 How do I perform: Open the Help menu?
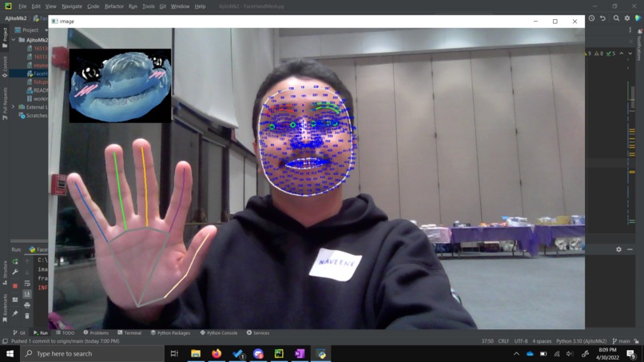pyautogui.click(x=200, y=6)
